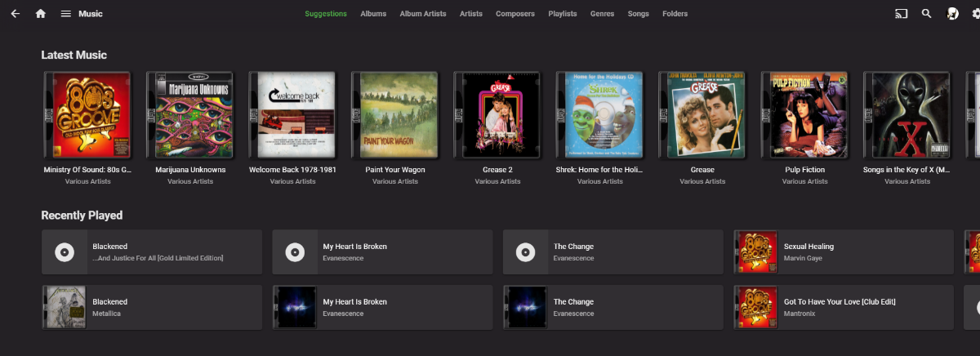This screenshot has width=980, height=356.
Task: Open Shrek Home for the Holidays cover
Action: [x=600, y=115]
